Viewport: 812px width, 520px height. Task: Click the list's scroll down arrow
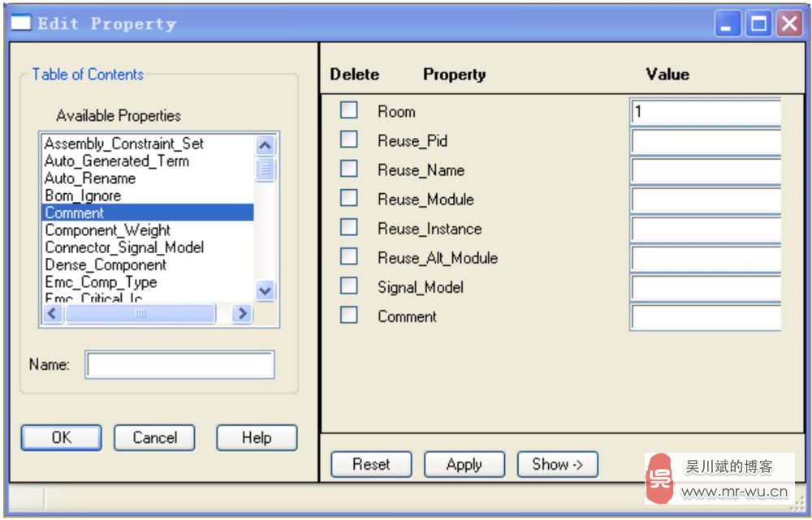[266, 290]
